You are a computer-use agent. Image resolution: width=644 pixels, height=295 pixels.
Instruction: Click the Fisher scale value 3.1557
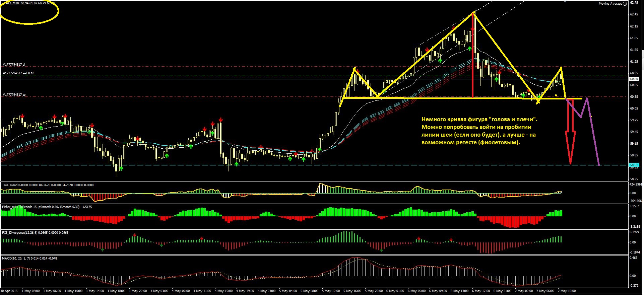635,206
